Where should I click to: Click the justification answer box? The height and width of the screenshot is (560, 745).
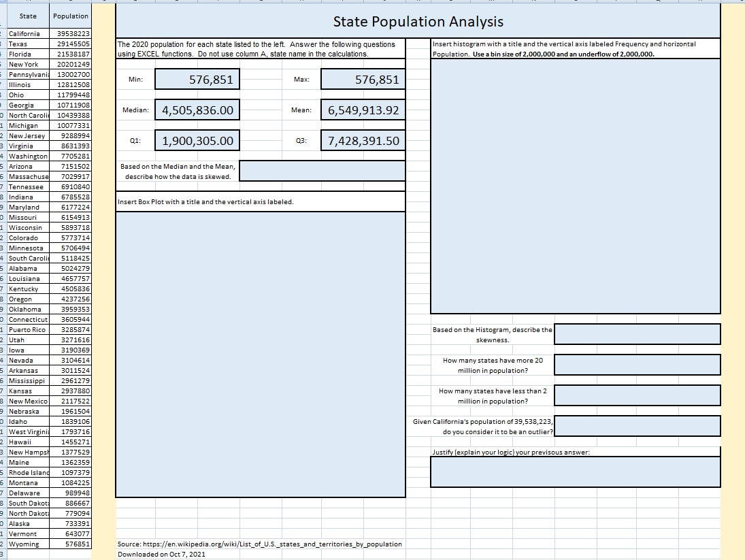click(x=576, y=472)
